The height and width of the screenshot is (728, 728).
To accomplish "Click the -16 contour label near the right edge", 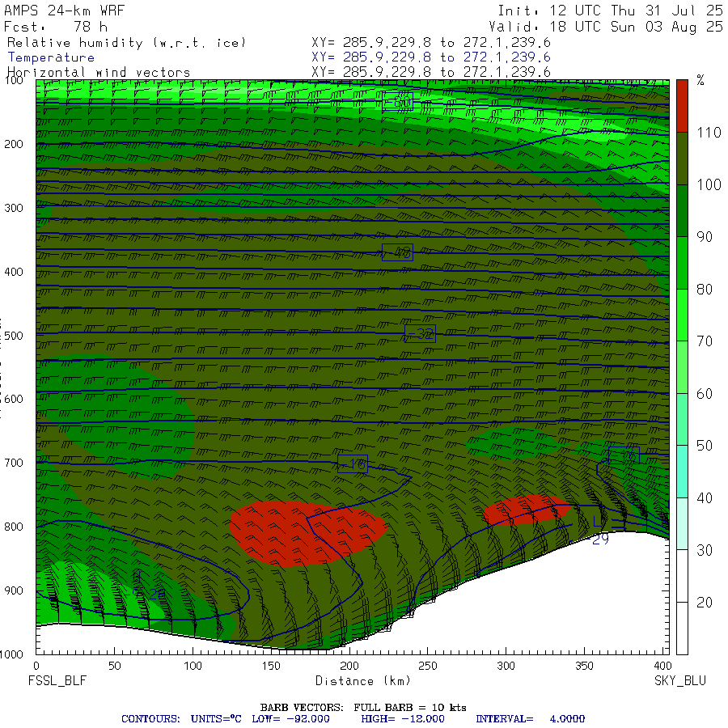I will tap(624, 456).
